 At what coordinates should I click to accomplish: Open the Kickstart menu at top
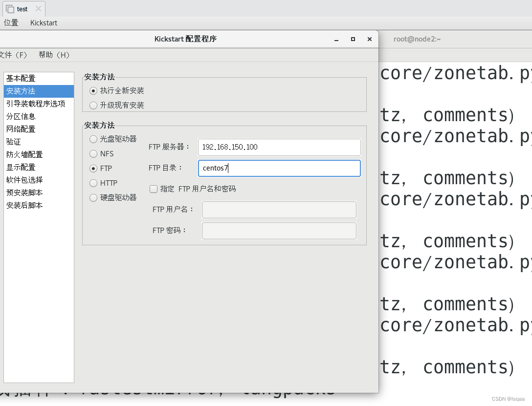(x=44, y=22)
